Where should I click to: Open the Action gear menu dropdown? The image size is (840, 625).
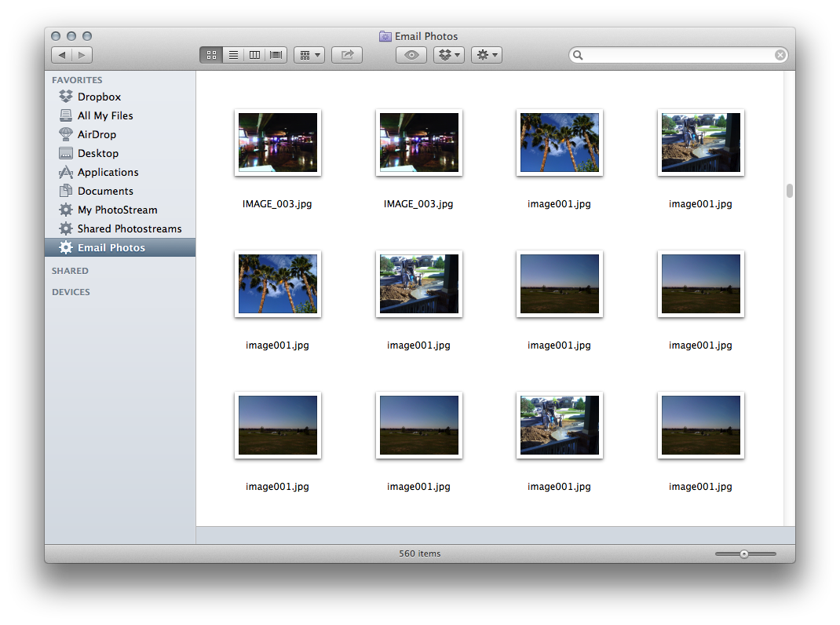487,55
